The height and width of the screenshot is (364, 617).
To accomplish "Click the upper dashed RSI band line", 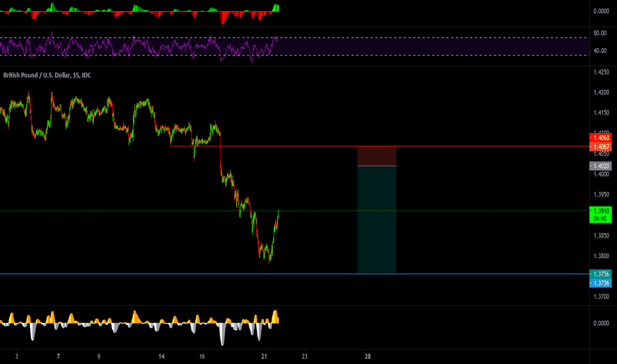I will tap(295, 38).
